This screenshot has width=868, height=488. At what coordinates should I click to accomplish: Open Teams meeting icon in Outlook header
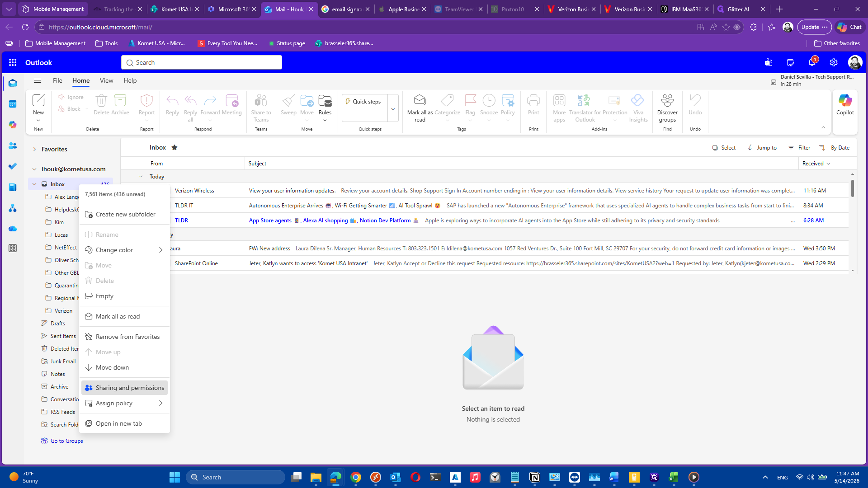(769, 62)
